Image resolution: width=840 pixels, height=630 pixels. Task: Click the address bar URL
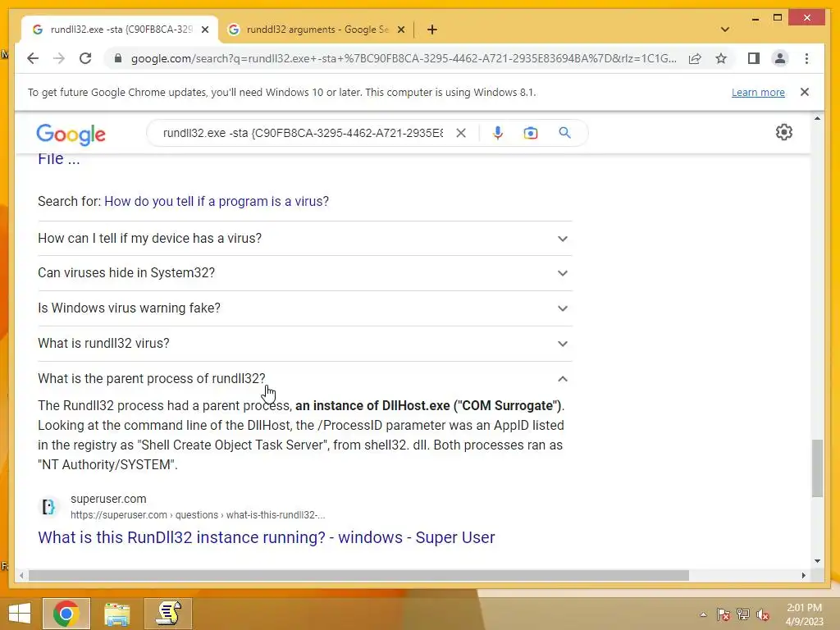pos(404,58)
